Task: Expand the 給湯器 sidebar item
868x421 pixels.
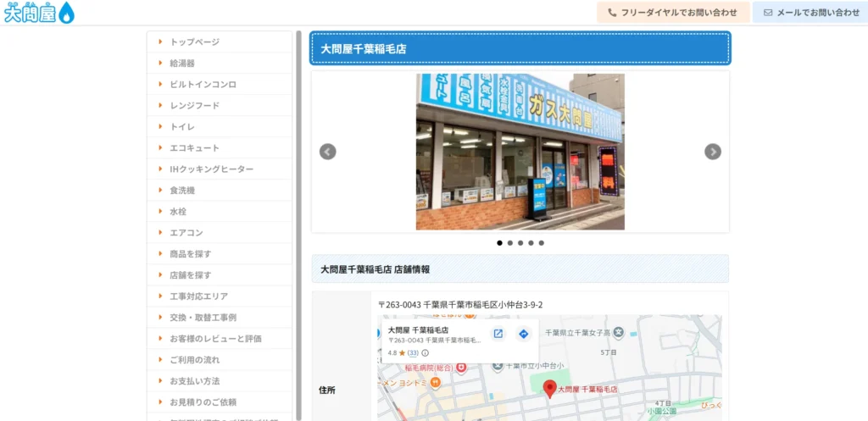Action: (182, 64)
